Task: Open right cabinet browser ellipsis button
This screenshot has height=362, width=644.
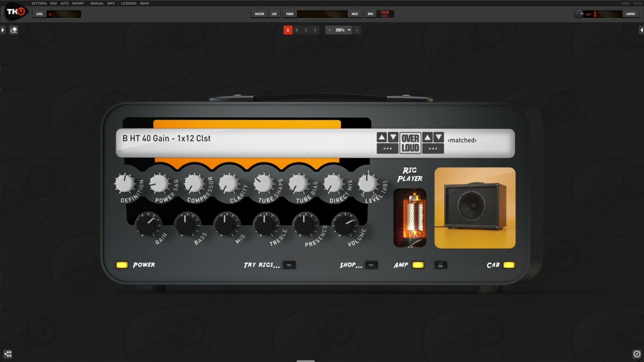Action: pos(433,148)
